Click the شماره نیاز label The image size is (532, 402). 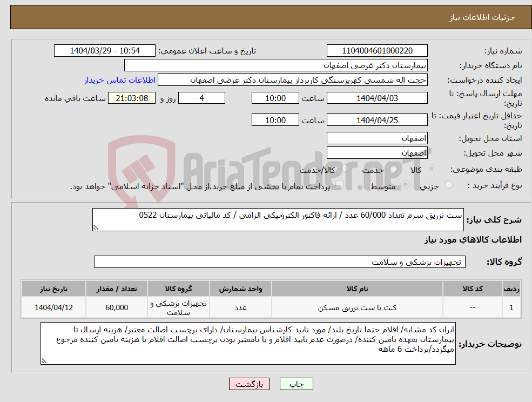[503, 51]
